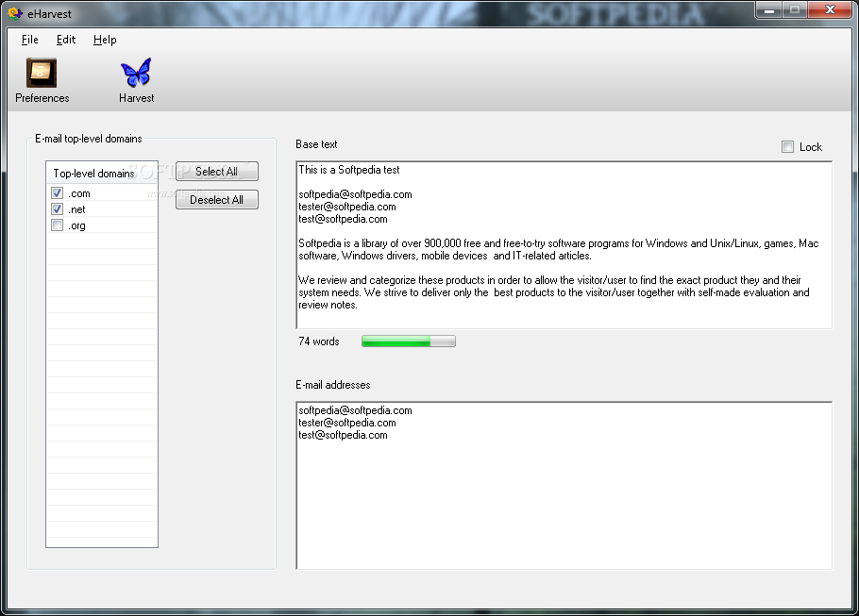This screenshot has width=859, height=616.
Task: Click inside the Base text box
Action: pyautogui.click(x=564, y=245)
